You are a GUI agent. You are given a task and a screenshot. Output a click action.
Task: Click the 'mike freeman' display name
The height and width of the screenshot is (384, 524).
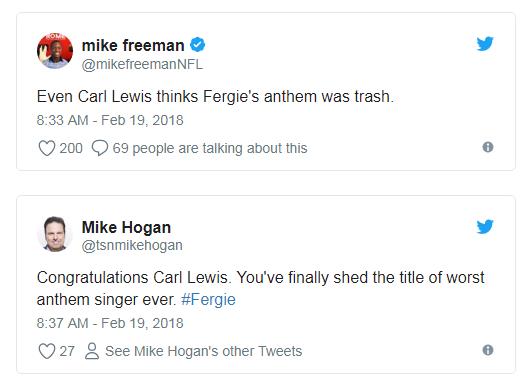coord(133,45)
